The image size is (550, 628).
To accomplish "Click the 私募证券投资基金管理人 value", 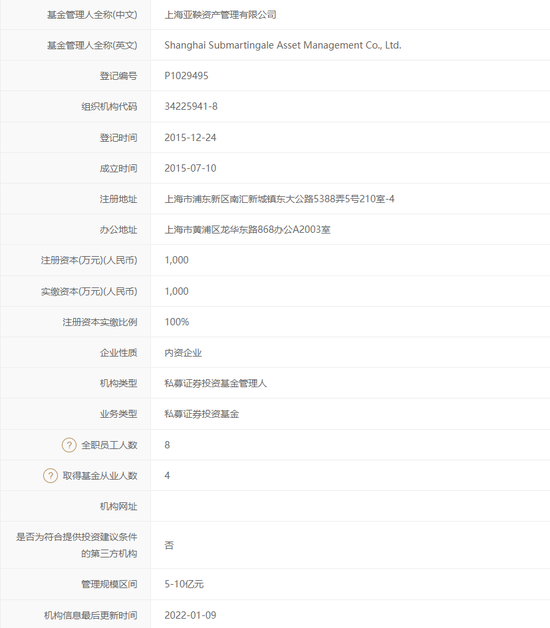I will [x=216, y=384].
